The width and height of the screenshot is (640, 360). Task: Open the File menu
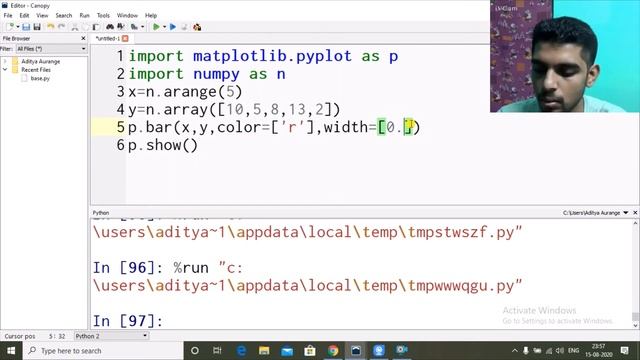(8, 16)
